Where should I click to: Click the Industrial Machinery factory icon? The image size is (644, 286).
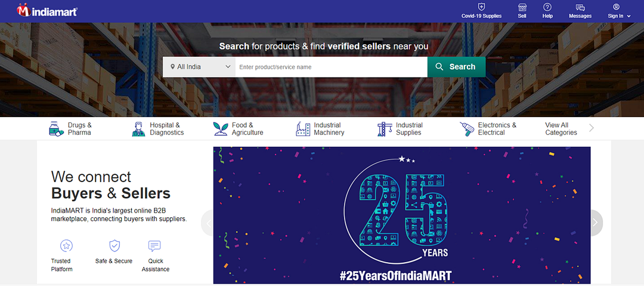coord(303,128)
